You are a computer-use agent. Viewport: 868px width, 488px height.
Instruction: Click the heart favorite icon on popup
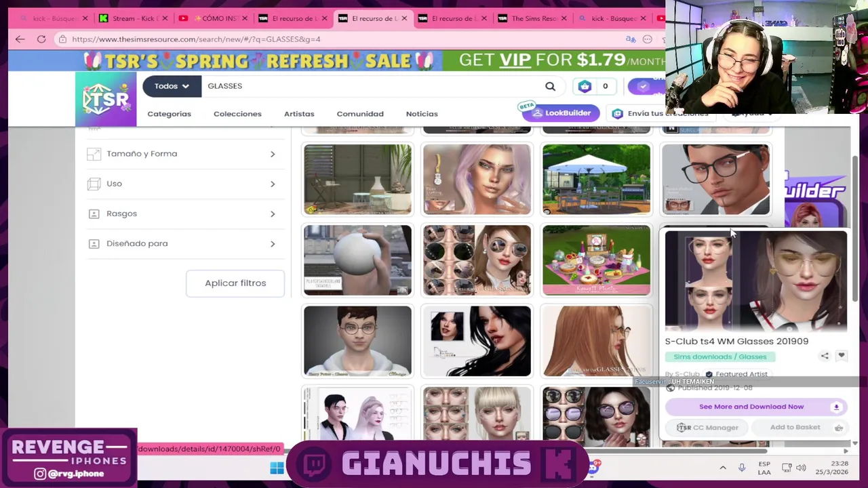pyautogui.click(x=842, y=356)
